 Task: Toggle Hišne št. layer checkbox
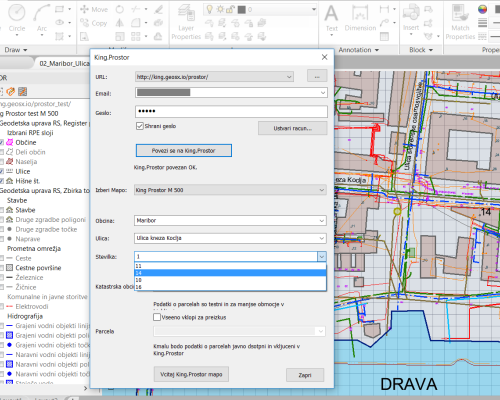2,181
